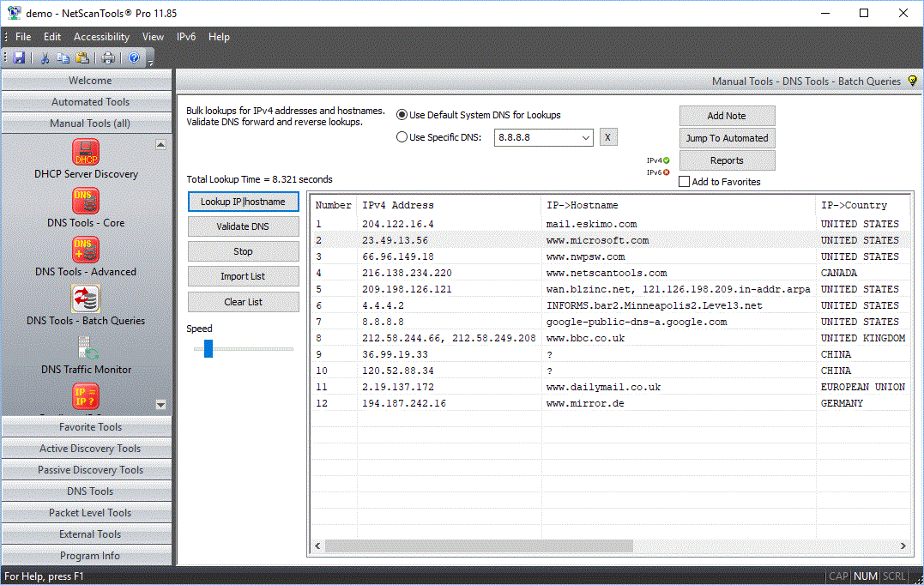Check the Add to Favorites checkbox
The image size is (924, 585).
(684, 182)
